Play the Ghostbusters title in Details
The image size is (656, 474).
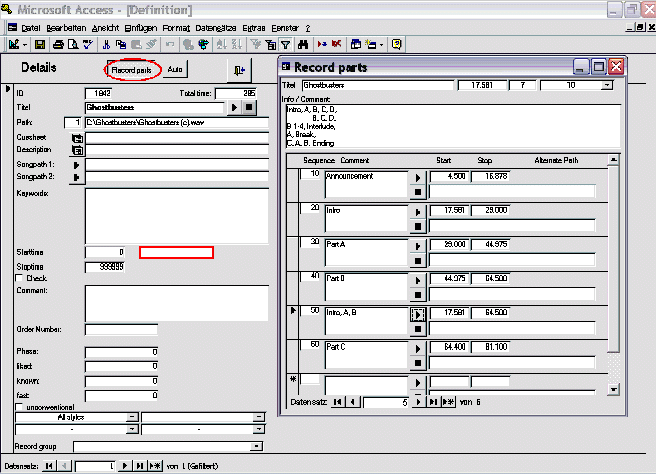click(235, 106)
